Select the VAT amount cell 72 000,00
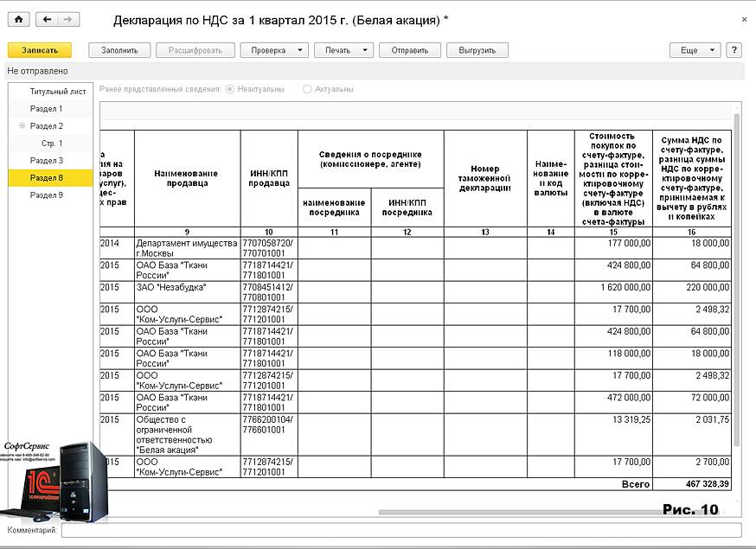The height and width of the screenshot is (549, 756). [692, 403]
